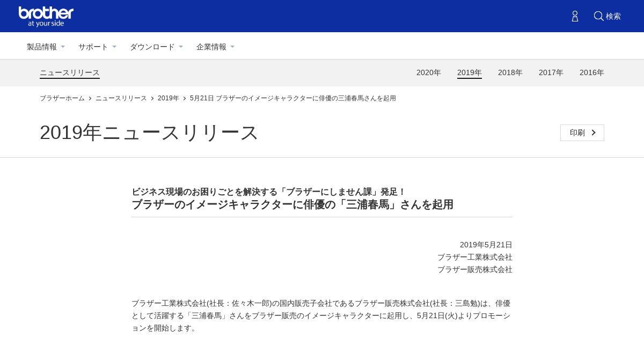Image resolution: width=644 pixels, height=338 pixels.
Task: Switch to the 2020年 tab
Action: pos(429,72)
